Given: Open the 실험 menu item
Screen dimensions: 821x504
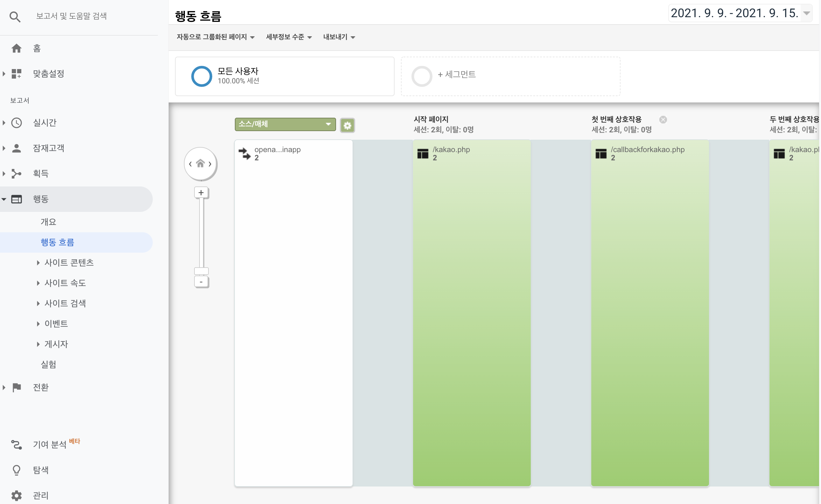Looking at the screenshot, I should pyautogui.click(x=48, y=364).
